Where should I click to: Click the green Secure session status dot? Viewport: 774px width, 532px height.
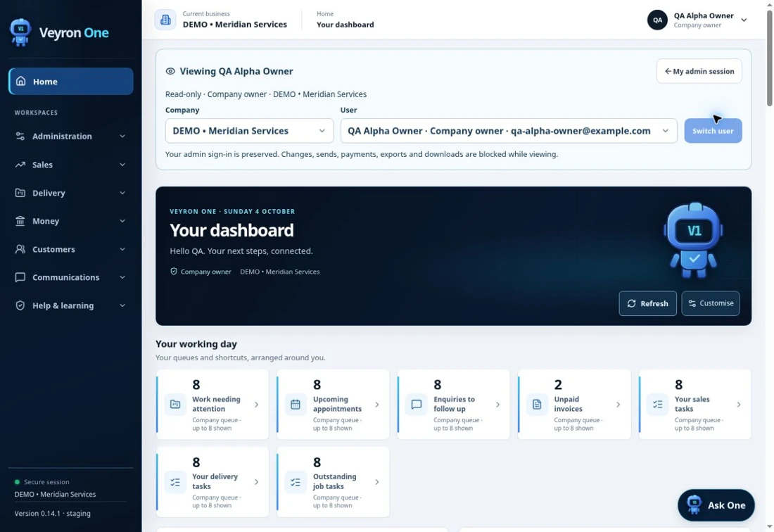18,482
